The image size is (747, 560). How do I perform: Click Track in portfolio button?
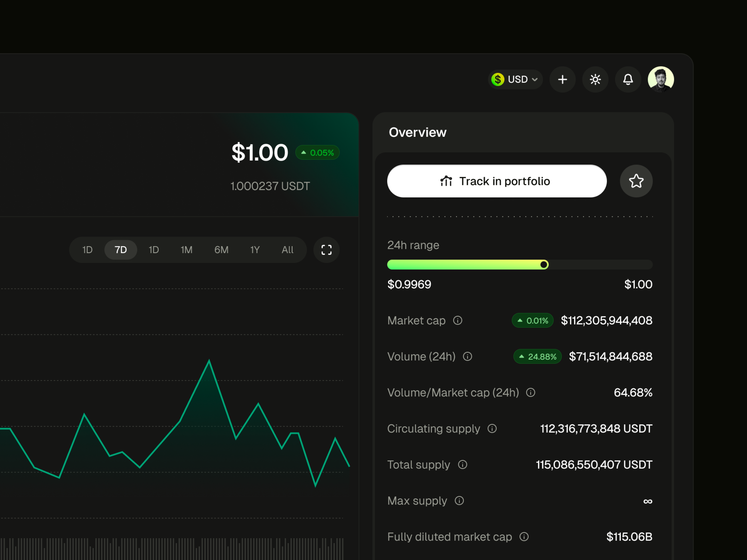pos(497,181)
